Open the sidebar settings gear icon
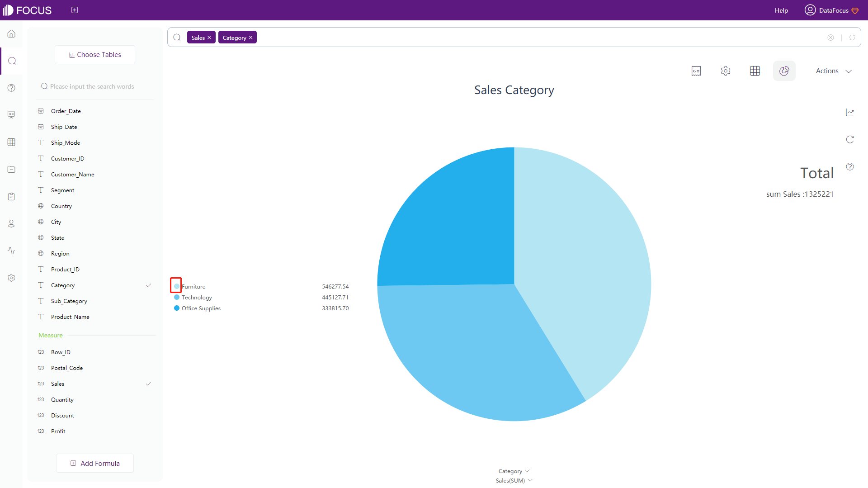The width and height of the screenshot is (868, 488). click(x=11, y=278)
